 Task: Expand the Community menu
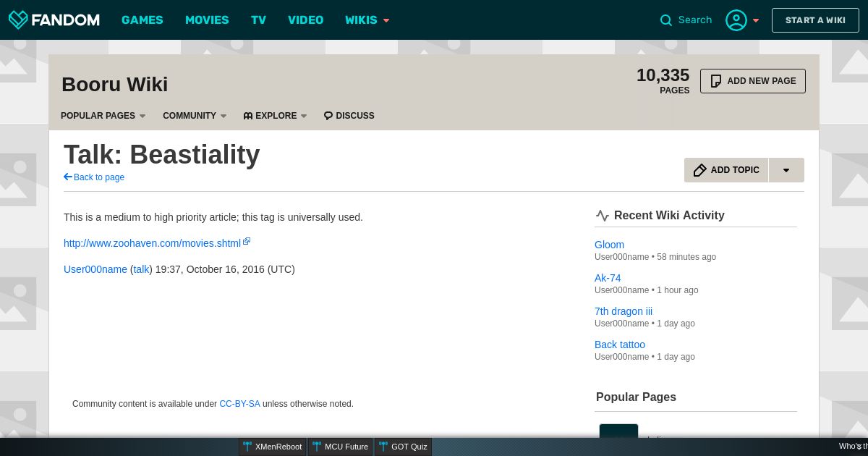(x=195, y=116)
